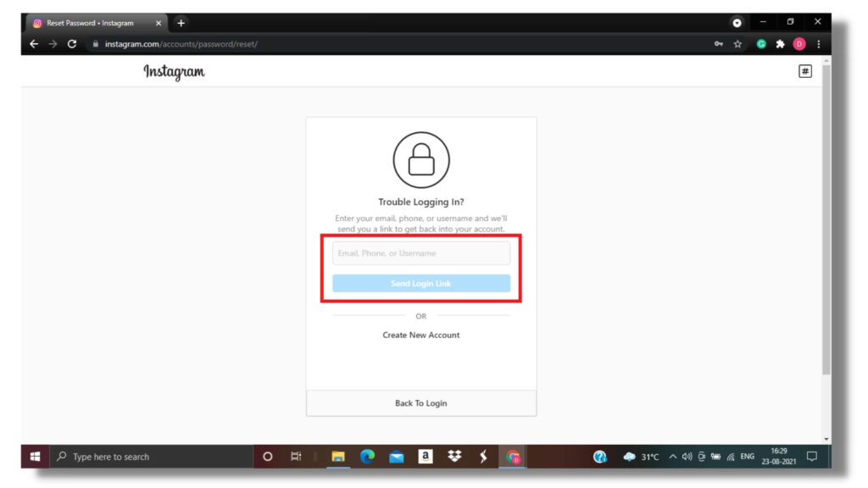Open Cortana from the taskbar circle
This screenshot has width=868, height=488.
coord(267,457)
